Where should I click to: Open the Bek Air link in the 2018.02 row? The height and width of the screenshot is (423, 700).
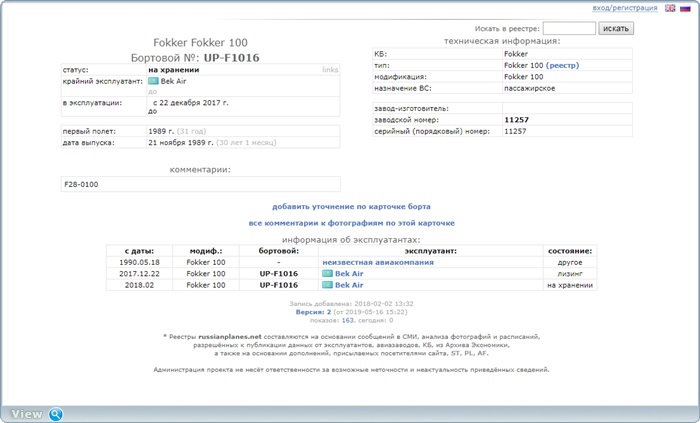pyautogui.click(x=349, y=285)
